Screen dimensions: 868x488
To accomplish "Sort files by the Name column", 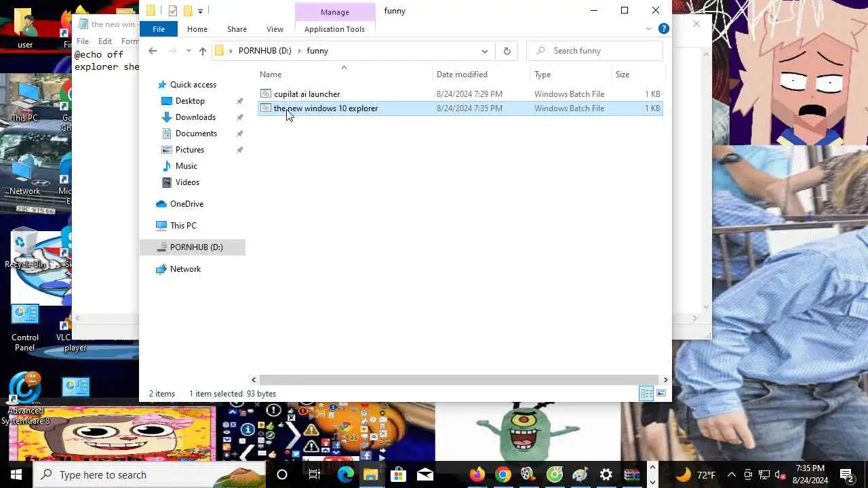I will (x=271, y=75).
